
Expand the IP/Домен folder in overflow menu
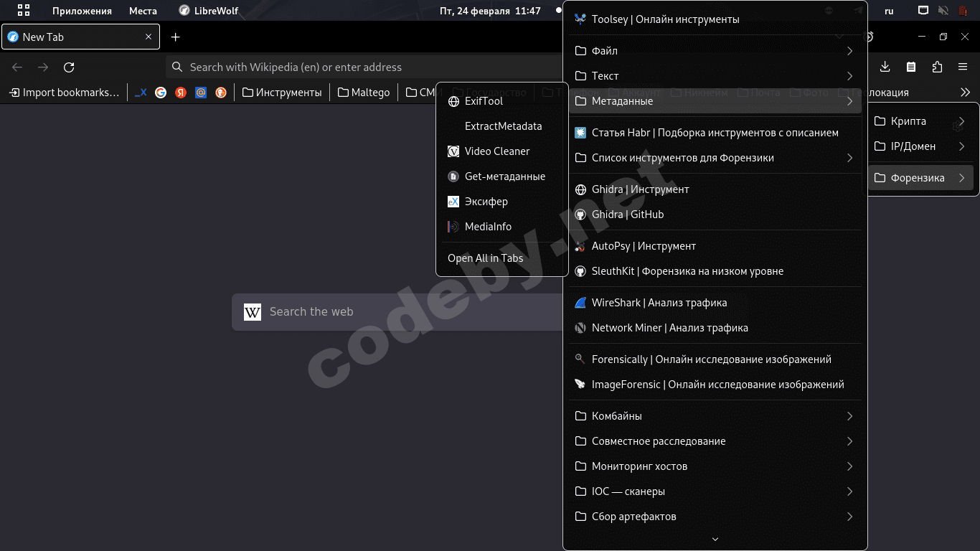click(920, 146)
